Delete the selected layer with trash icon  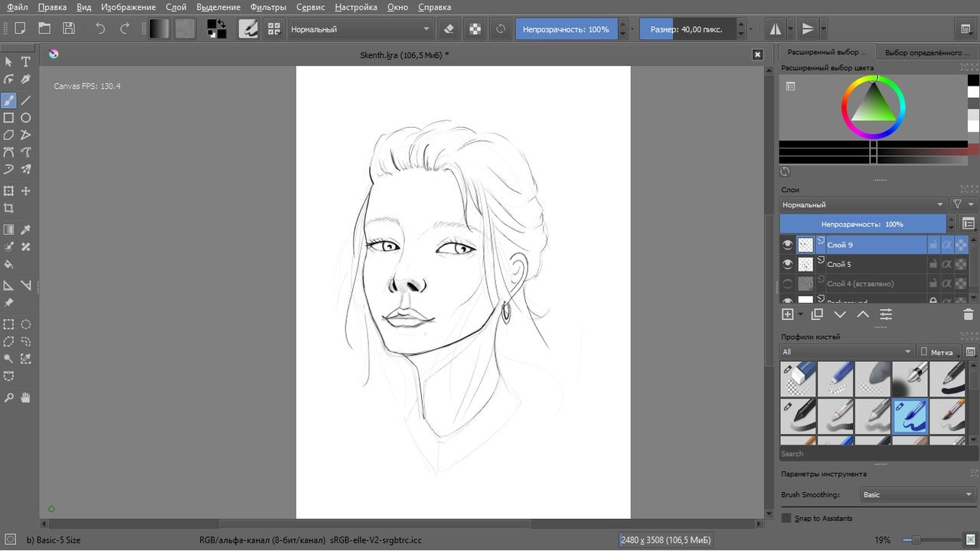pos(968,315)
